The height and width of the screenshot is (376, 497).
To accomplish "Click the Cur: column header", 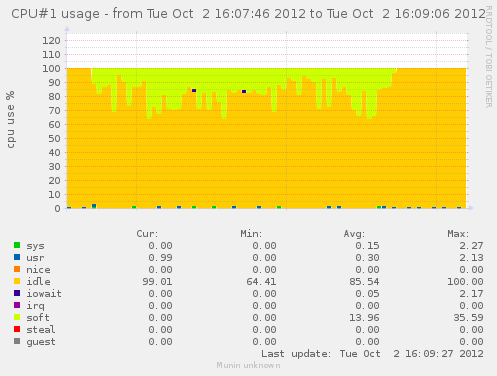I will tap(147, 234).
